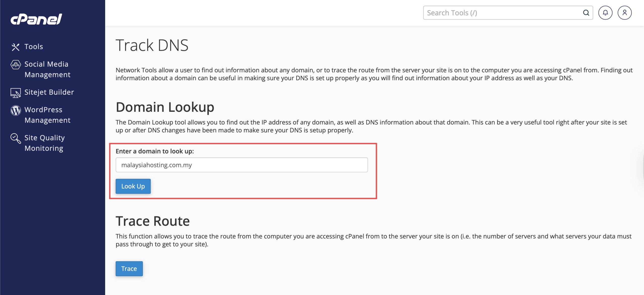644x295 pixels.
Task: Open notifications via the bell icon
Action: pyautogui.click(x=605, y=13)
